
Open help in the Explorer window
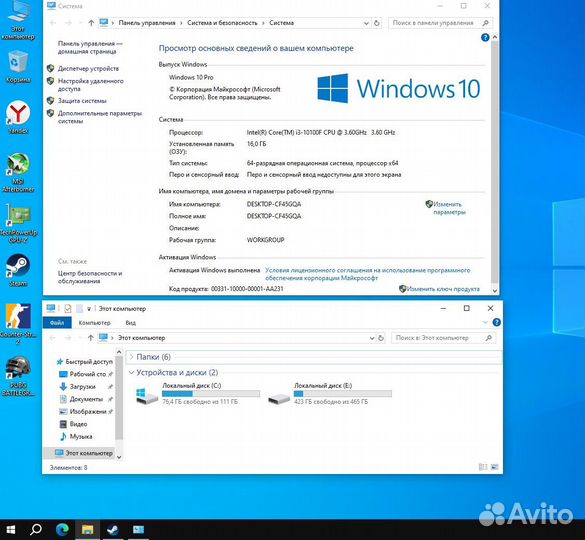(496, 322)
